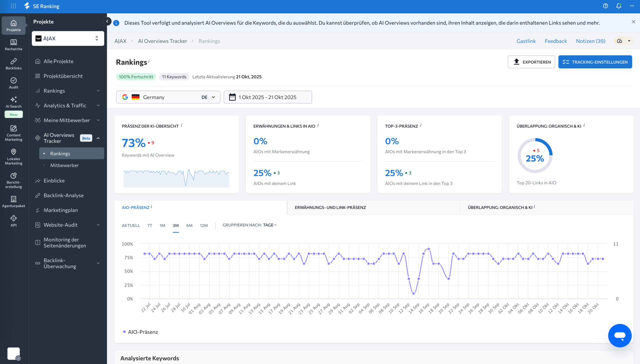The width and height of the screenshot is (640, 364).
Task: Open Mitbewerber under AI Overviews Tracker
Action: click(64, 165)
